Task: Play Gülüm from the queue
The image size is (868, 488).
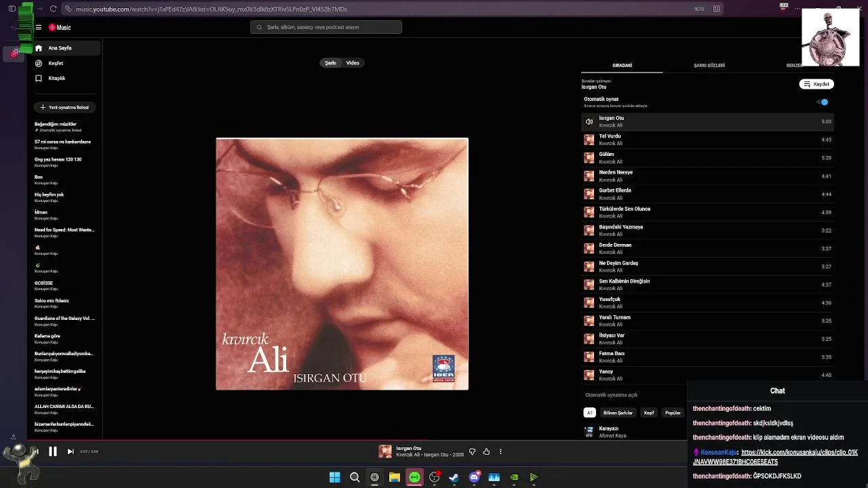Action: (x=707, y=158)
